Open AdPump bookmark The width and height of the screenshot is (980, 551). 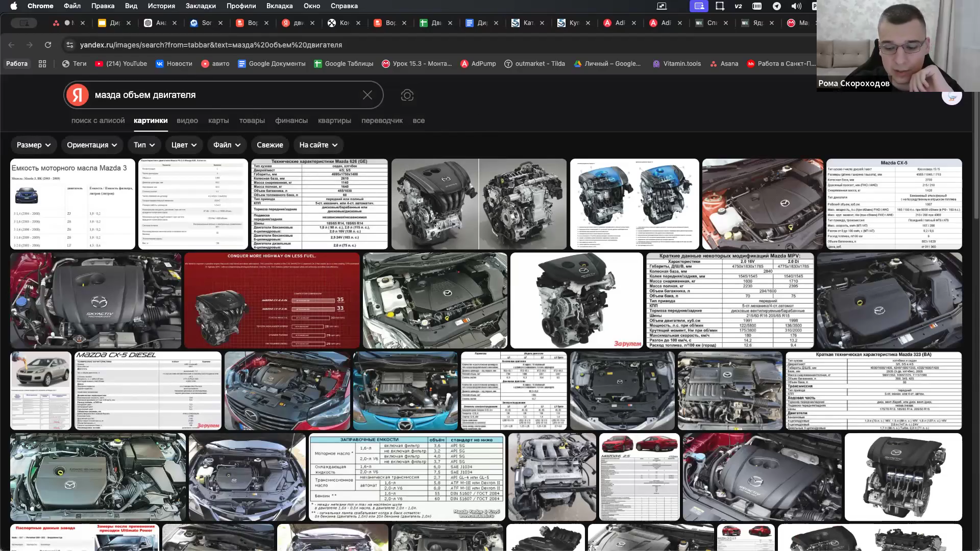[x=478, y=64]
